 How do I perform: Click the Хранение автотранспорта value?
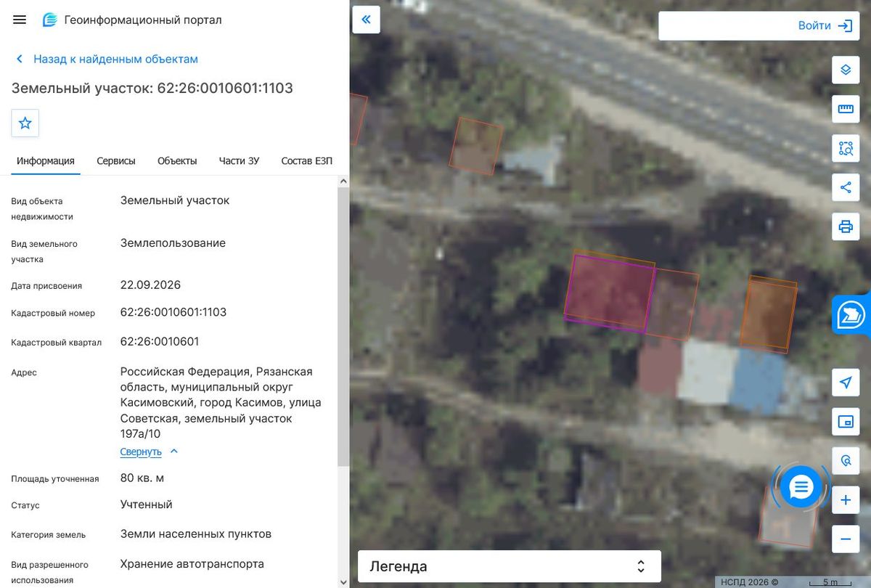point(192,563)
